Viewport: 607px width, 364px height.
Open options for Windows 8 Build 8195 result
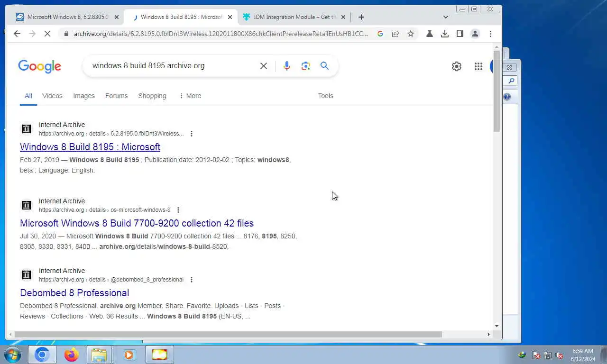192,134
